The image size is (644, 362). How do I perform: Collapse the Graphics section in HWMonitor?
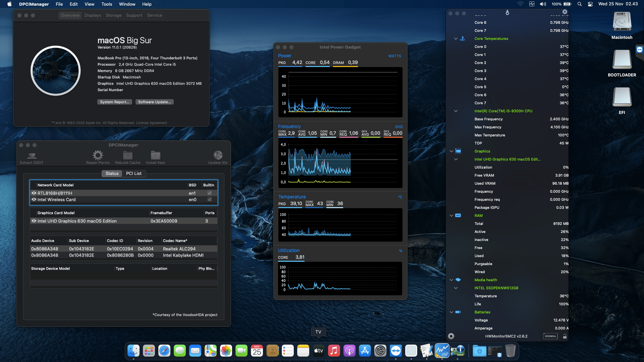(x=451, y=151)
